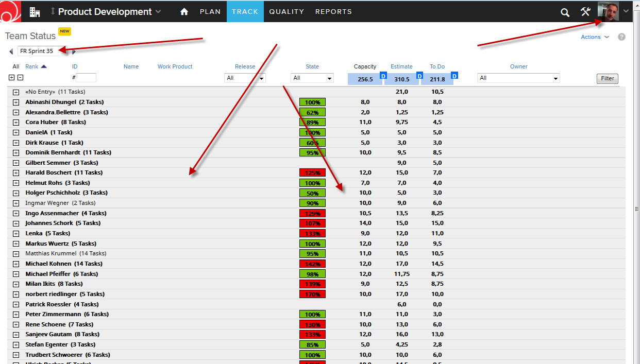Select the building workspace icon beside the logo
Viewport: 640px width, 364px height.
pyautogui.click(x=35, y=11)
